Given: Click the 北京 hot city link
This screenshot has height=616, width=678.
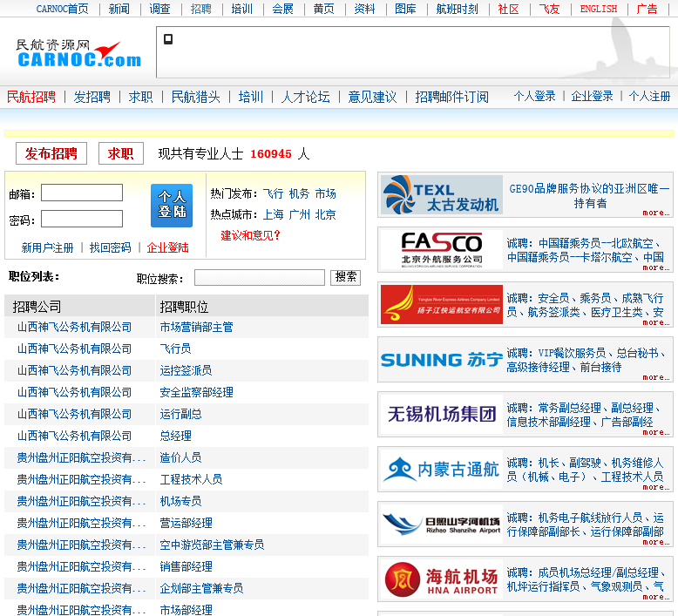Looking at the screenshot, I should (326, 214).
